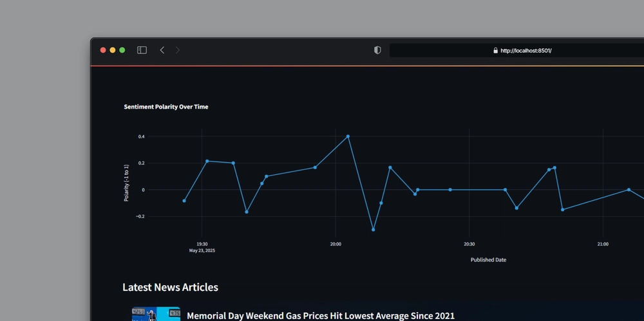Click the Latest News Articles heading
The width and height of the screenshot is (644, 321).
click(x=171, y=288)
